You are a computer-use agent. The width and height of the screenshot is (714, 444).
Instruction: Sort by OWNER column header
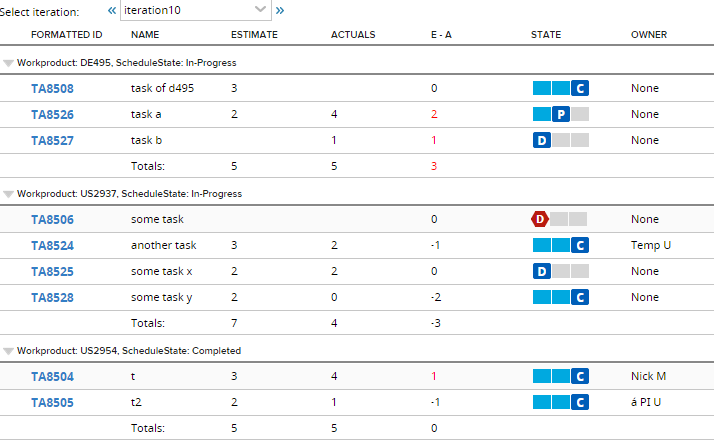click(649, 35)
